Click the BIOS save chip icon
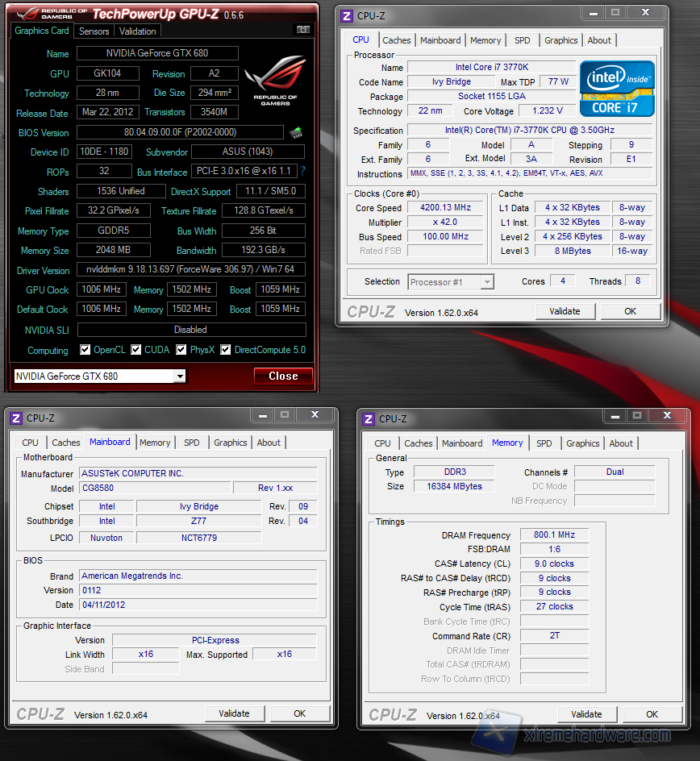This screenshot has height=761, width=700. (x=296, y=133)
